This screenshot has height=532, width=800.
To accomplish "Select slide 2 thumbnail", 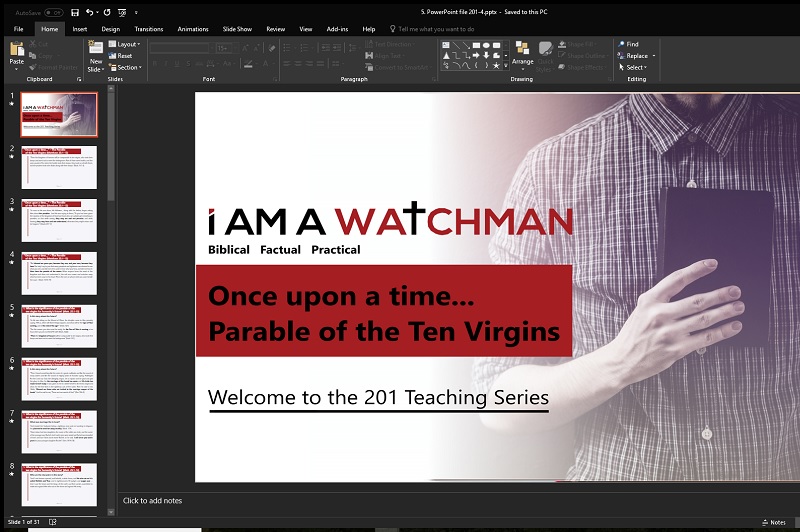I will [59, 167].
